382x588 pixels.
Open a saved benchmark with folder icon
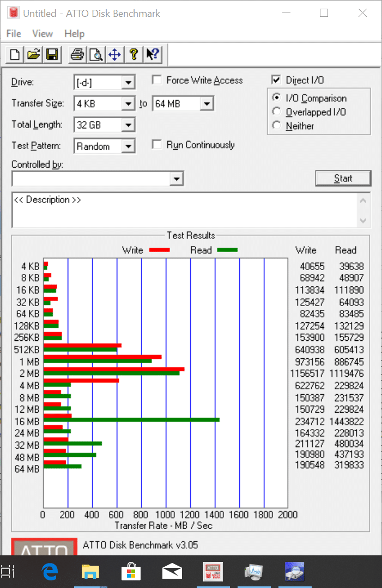34,54
